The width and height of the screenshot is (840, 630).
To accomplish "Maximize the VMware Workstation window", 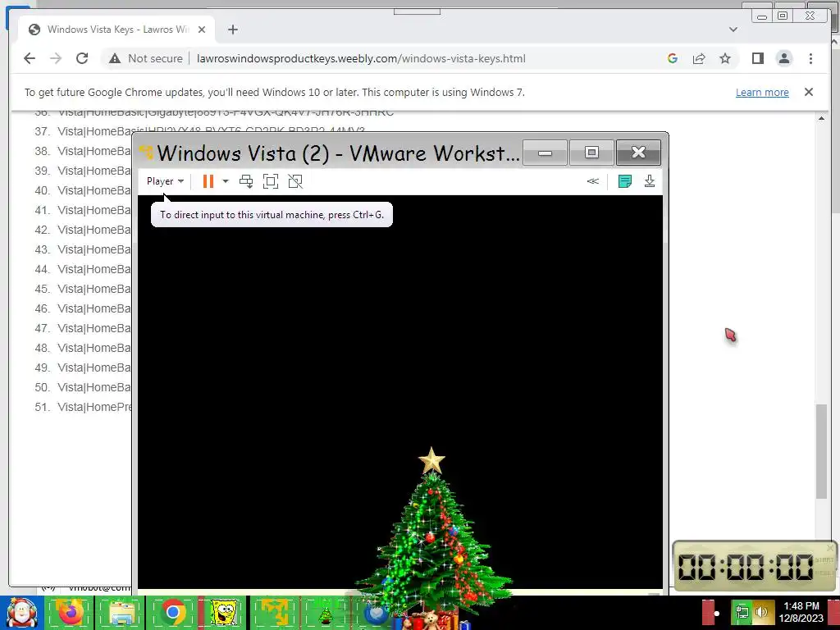I will [591, 153].
